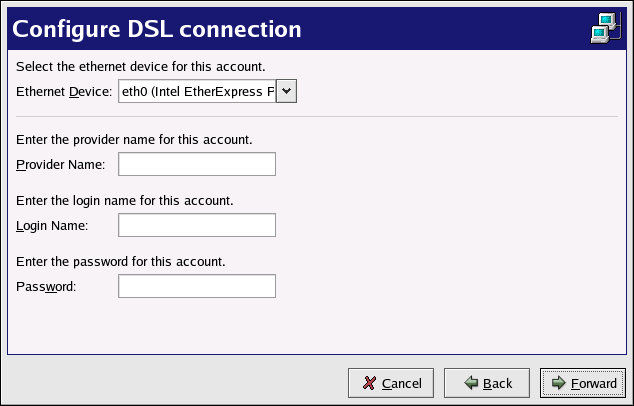Click the "Provider Name:" label
634x406 pixels.
tap(61, 165)
